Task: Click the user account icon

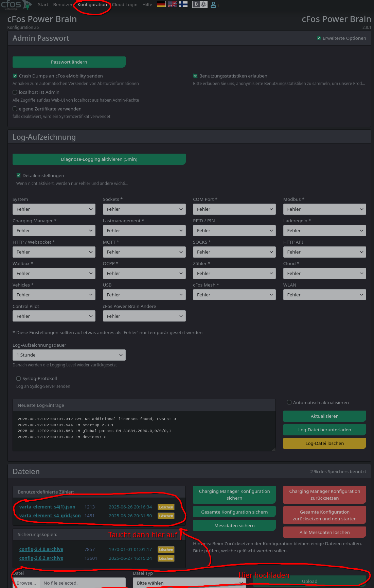Action: point(214,5)
